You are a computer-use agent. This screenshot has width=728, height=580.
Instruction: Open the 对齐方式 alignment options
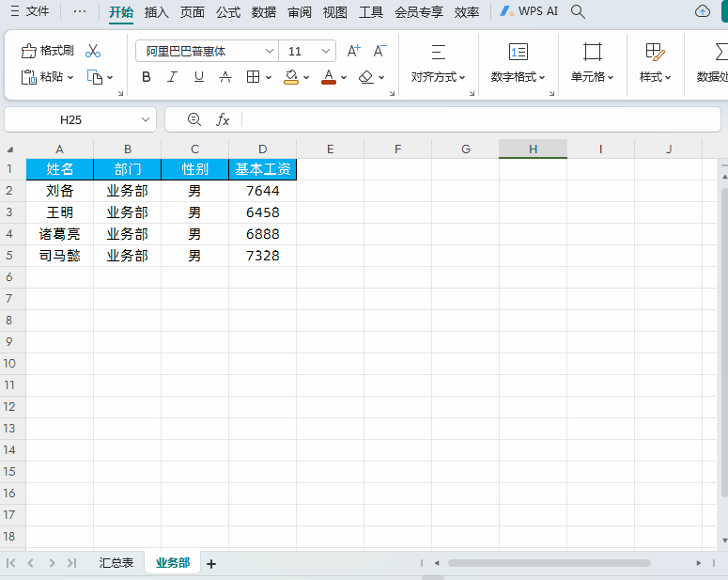[x=438, y=77]
